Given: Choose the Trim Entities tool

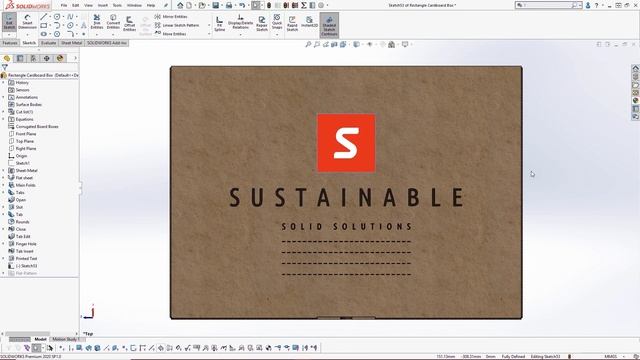Looking at the screenshot, I should coord(97,22).
